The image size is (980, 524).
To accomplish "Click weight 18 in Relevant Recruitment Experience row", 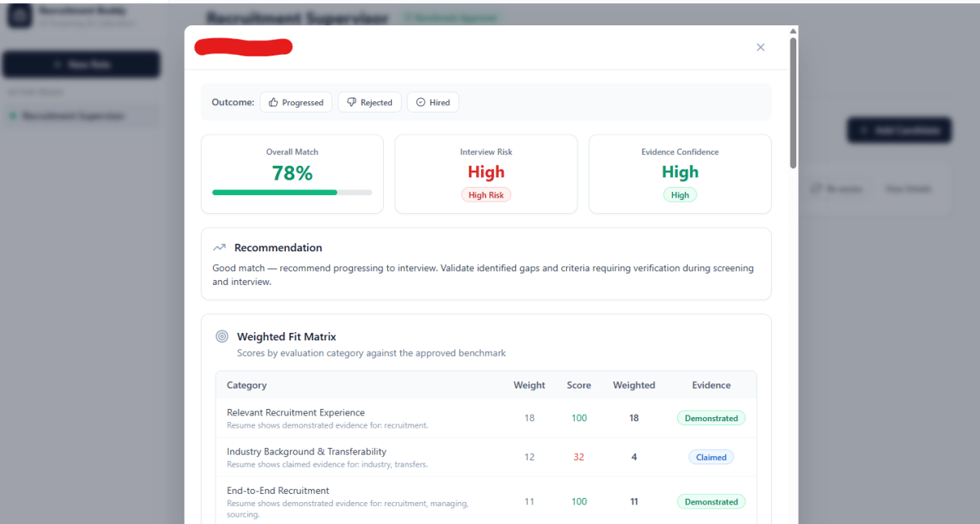I will (529, 418).
